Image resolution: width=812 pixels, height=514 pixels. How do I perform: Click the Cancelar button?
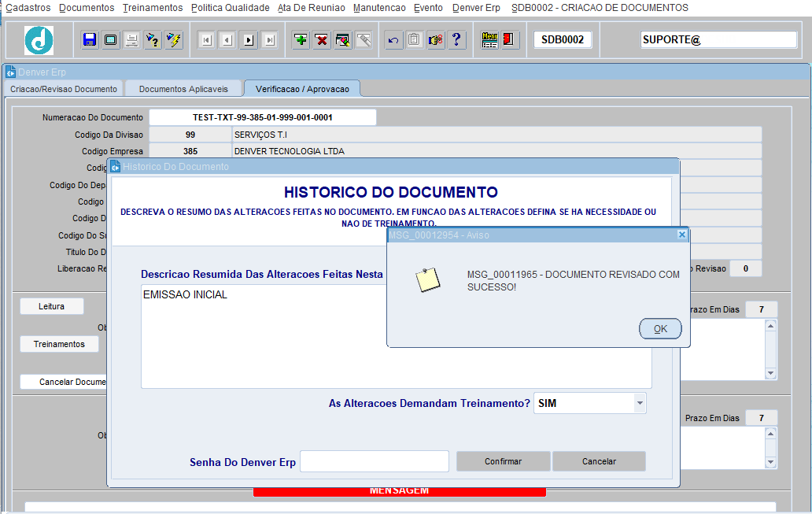pos(599,461)
